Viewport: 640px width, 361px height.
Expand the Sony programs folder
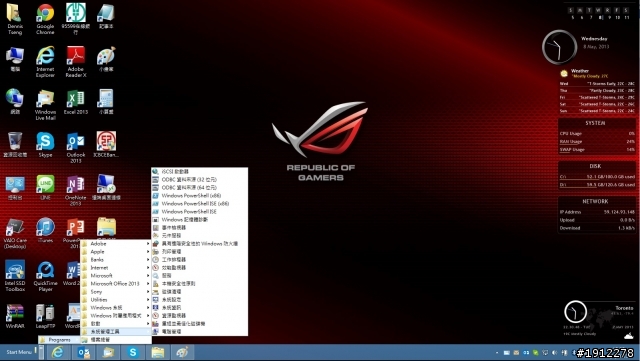116,292
